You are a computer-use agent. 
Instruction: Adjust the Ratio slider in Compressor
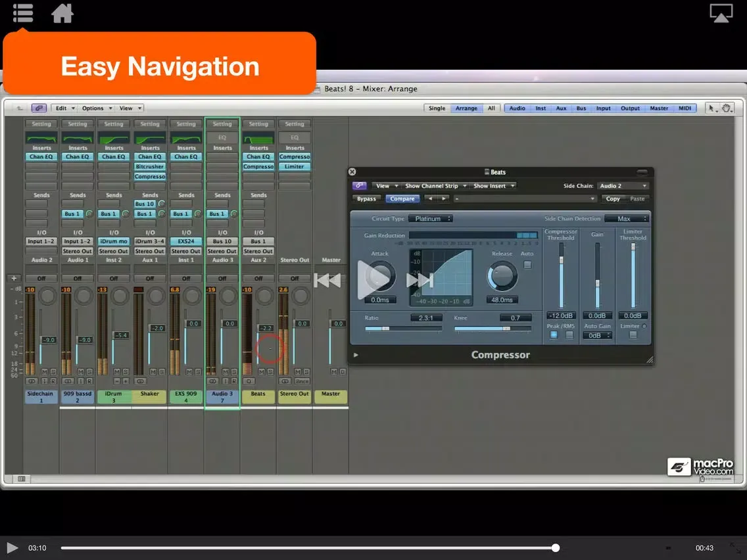pyautogui.click(x=385, y=329)
